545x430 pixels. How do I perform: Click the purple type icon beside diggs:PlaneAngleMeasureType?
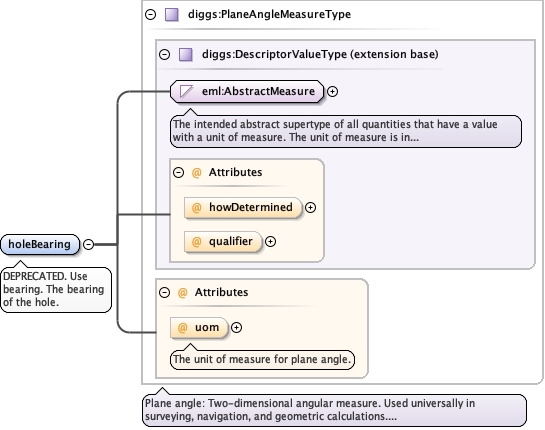coord(172,15)
